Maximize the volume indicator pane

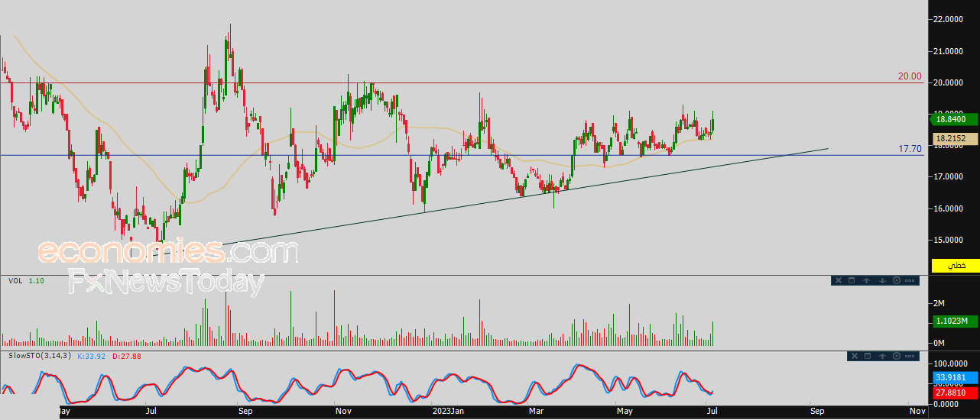click(852, 280)
